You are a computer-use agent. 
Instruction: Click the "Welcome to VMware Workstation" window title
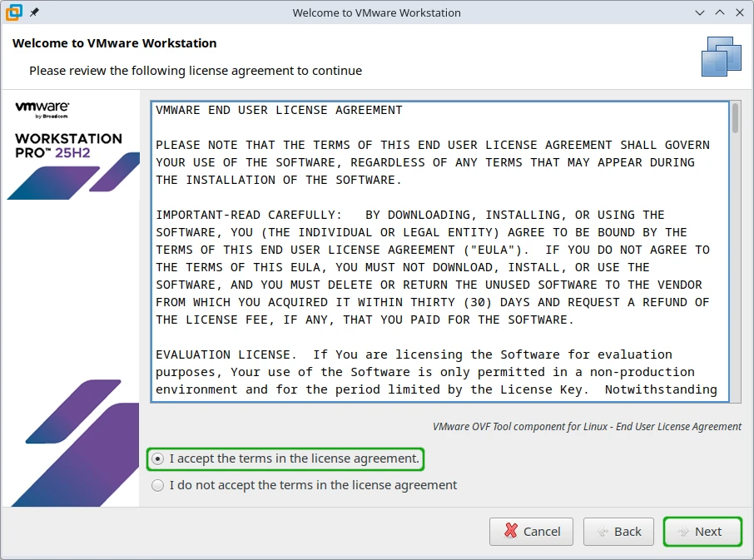[376, 12]
